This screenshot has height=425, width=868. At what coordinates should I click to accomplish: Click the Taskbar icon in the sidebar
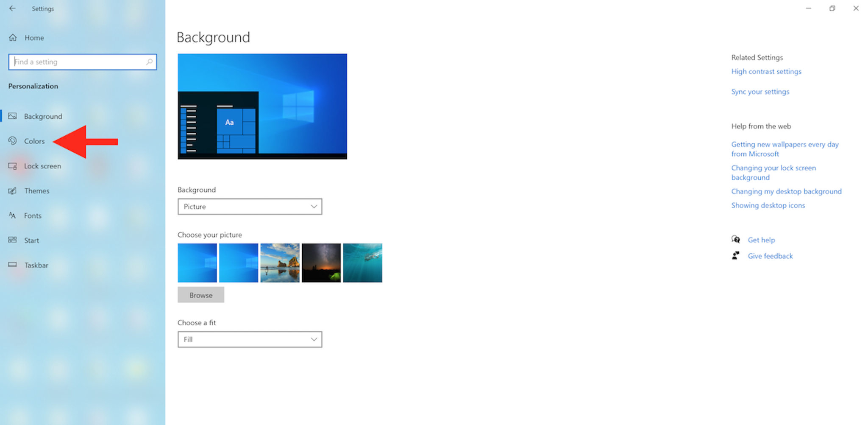[x=13, y=265]
